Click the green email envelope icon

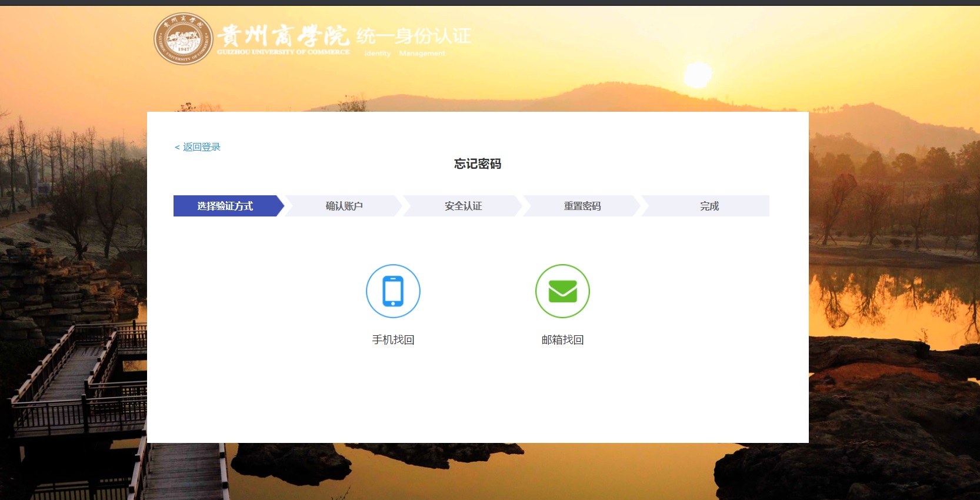(x=562, y=291)
